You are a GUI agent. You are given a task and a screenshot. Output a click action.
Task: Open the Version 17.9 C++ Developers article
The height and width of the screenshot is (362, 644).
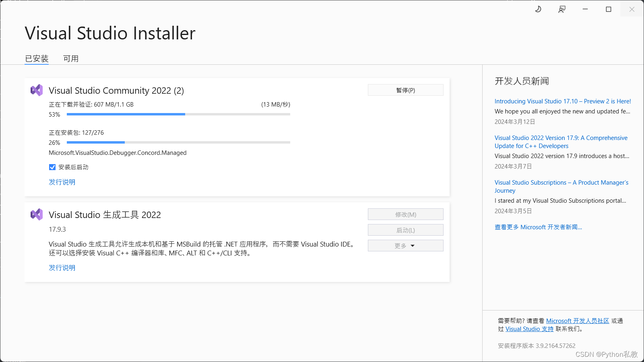[x=561, y=142]
